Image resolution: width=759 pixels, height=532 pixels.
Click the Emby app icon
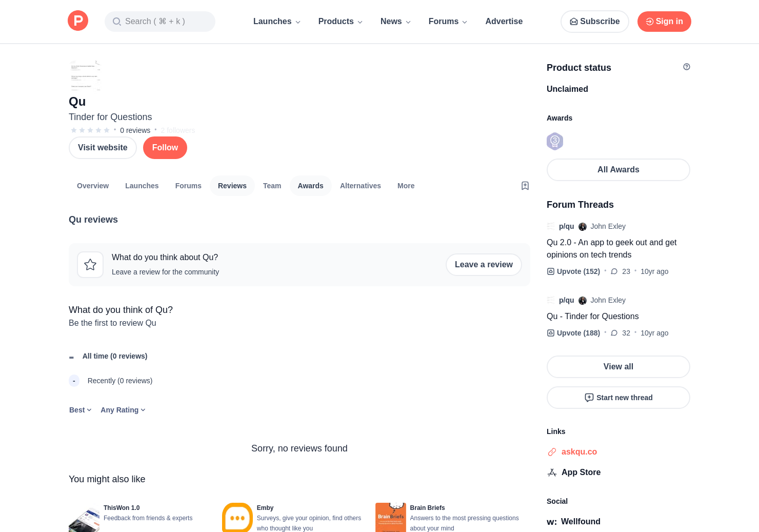pyautogui.click(x=237, y=517)
